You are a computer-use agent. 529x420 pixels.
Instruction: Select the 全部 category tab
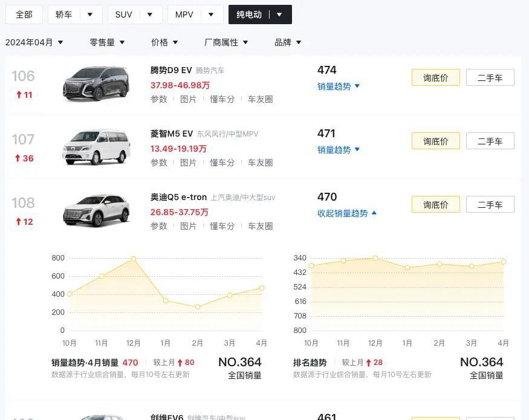[x=24, y=15]
